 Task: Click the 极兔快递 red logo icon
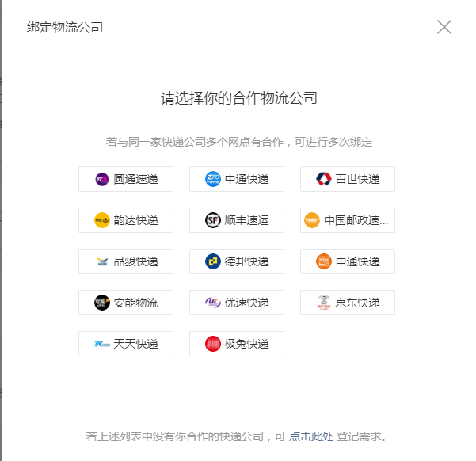click(x=213, y=344)
